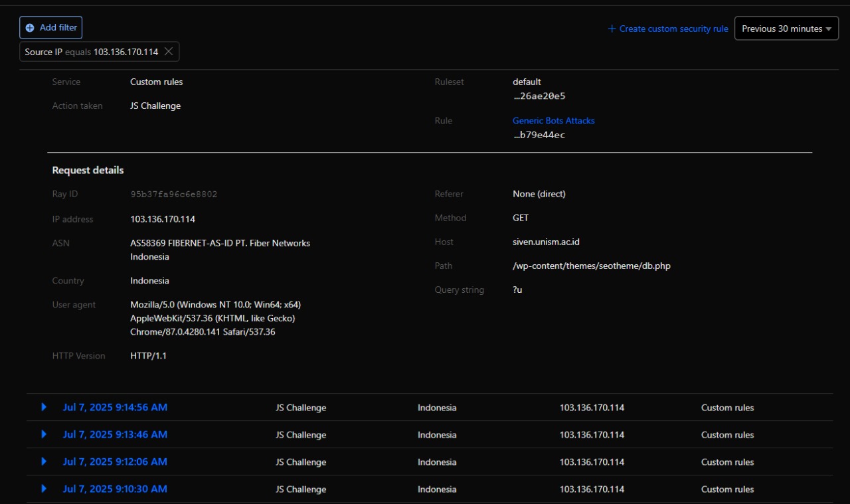Click the ruleset ID ending 26ae20e5
The width and height of the screenshot is (850, 504).
coord(539,96)
